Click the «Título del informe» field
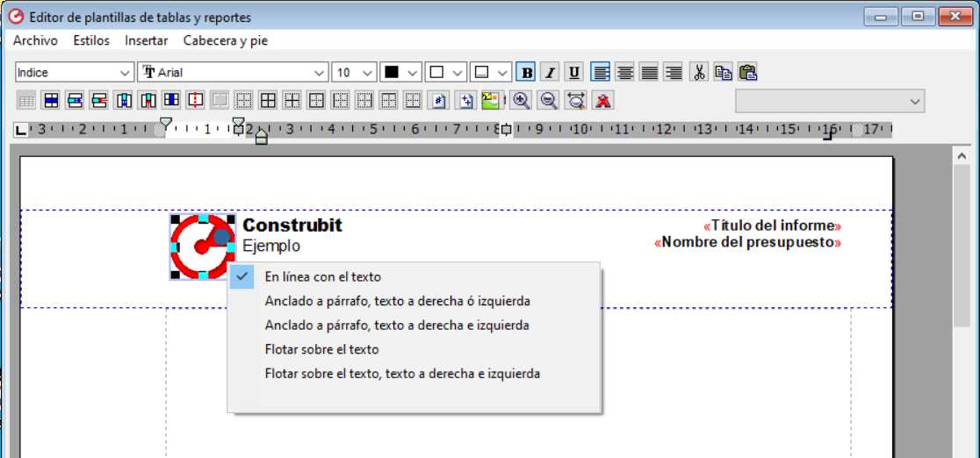The height and width of the screenshot is (458, 980). (x=773, y=225)
